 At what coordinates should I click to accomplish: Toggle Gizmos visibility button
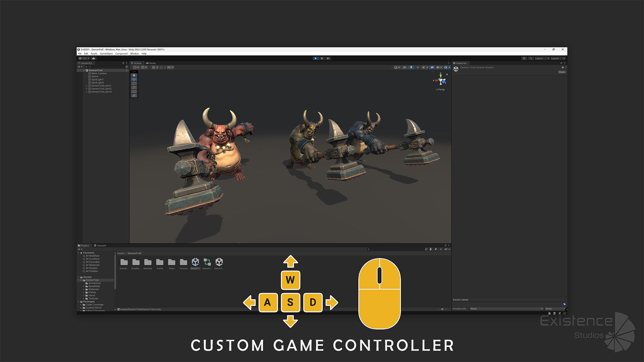[446, 67]
